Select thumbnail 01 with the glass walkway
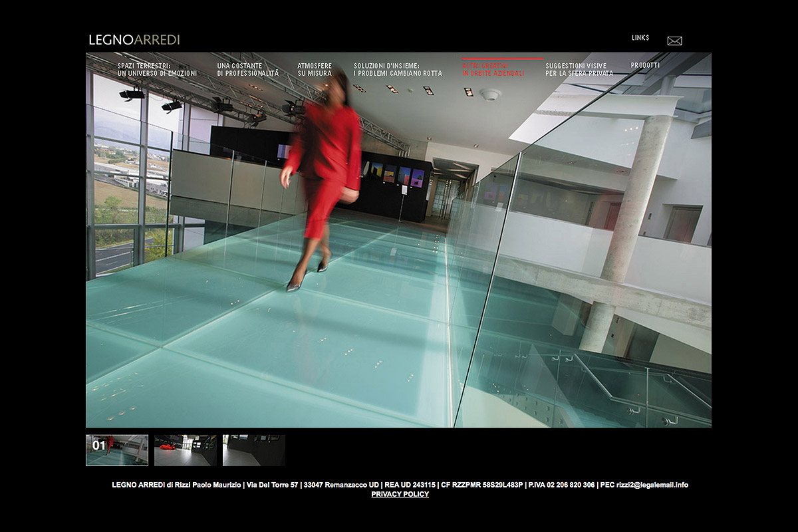The image size is (798, 532). [117, 450]
